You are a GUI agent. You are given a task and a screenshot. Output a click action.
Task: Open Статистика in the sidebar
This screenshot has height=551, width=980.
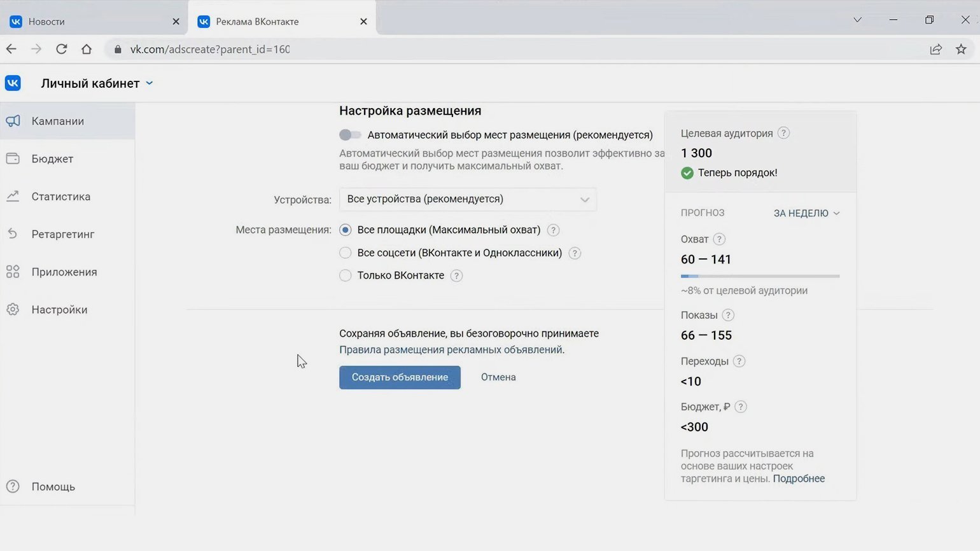(67, 196)
